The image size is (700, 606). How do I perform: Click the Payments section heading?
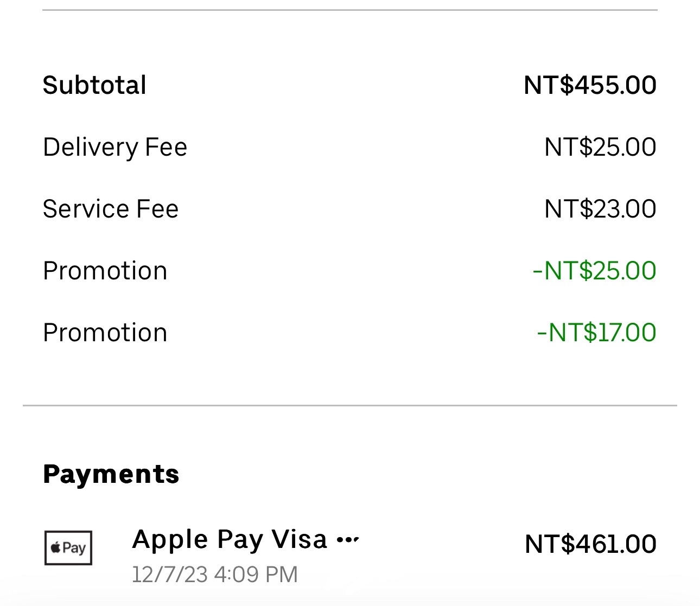111,474
